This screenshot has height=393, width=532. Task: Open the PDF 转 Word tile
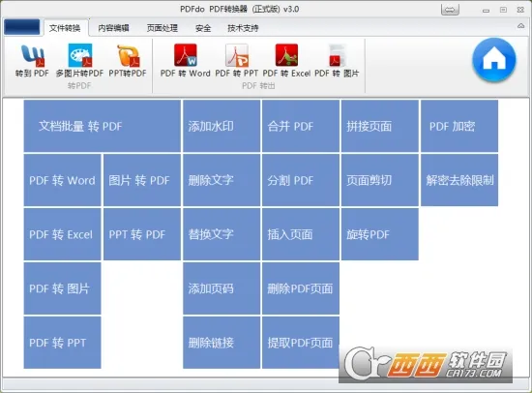(63, 180)
